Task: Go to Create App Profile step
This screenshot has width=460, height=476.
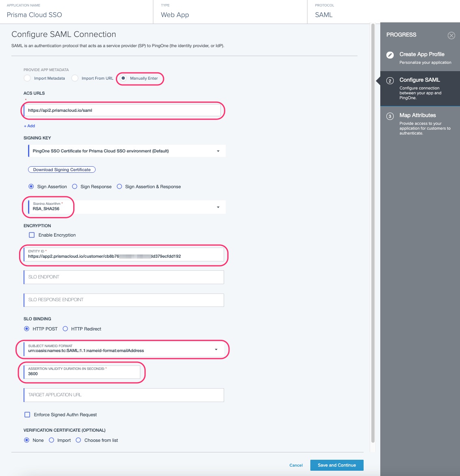Action: coord(420,58)
